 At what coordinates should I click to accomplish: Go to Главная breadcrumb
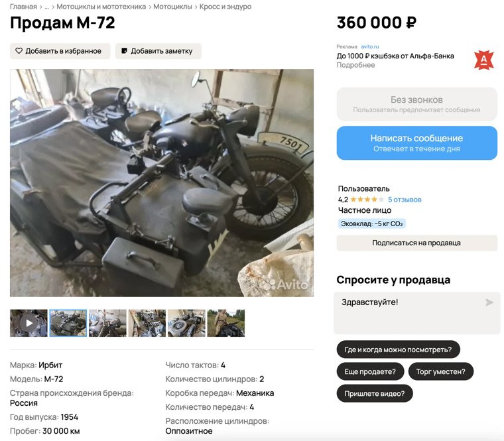(23, 7)
